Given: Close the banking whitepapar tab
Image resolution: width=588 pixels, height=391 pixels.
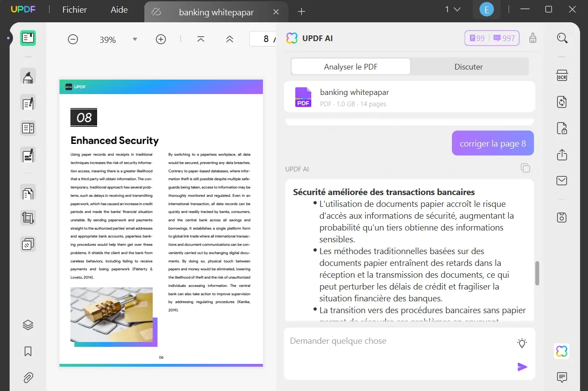Looking at the screenshot, I should click(276, 12).
